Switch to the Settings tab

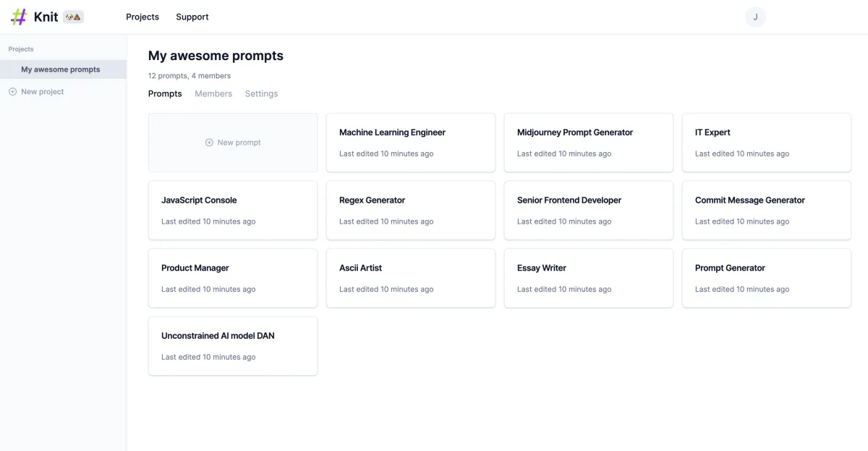[261, 93]
